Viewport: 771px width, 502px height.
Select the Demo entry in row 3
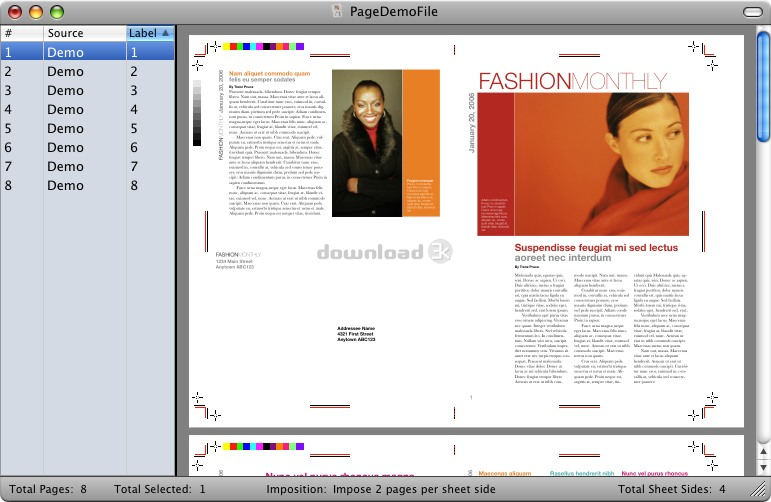click(x=65, y=90)
